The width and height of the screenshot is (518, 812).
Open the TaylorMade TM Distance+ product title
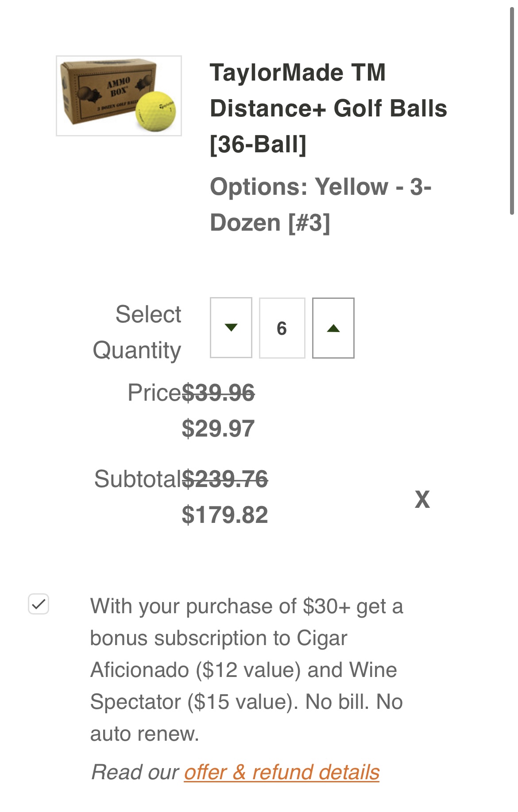click(x=328, y=108)
